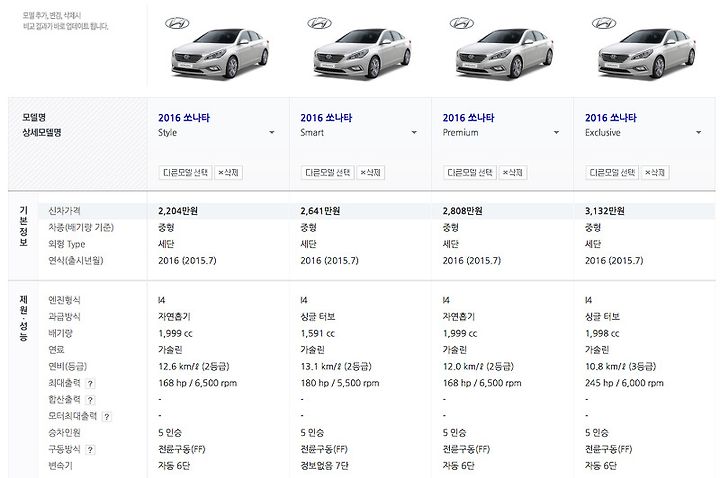This screenshot has height=478, width=720.
Task: Expand the Premium trim dropdown
Action: click(x=556, y=133)
